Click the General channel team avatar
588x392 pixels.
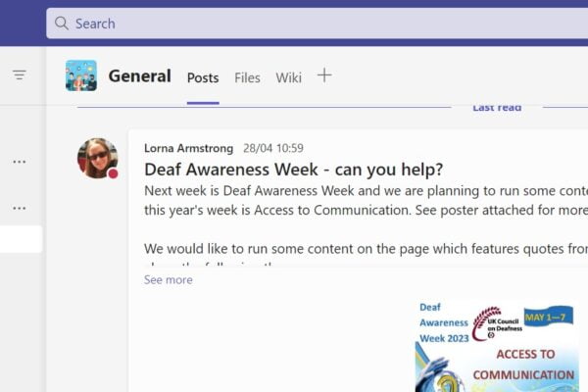point(80,75)
